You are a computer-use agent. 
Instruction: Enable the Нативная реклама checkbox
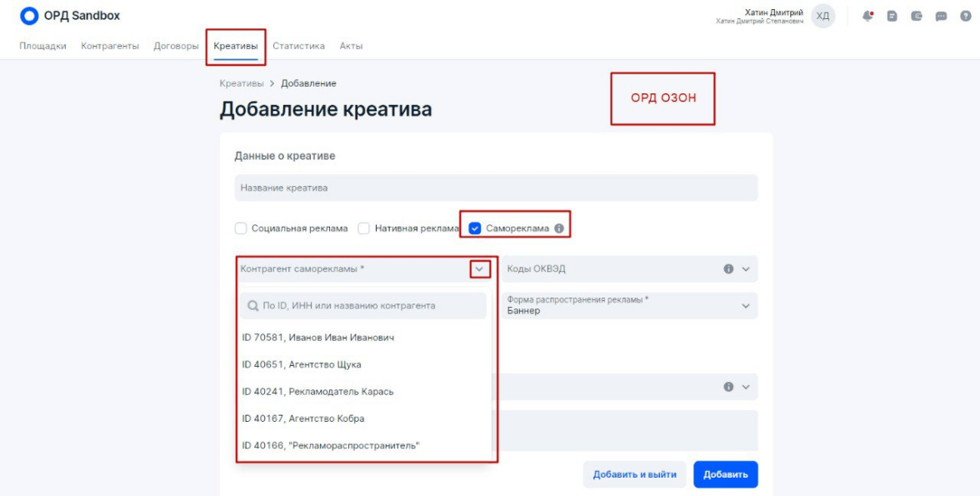point(363,229)
